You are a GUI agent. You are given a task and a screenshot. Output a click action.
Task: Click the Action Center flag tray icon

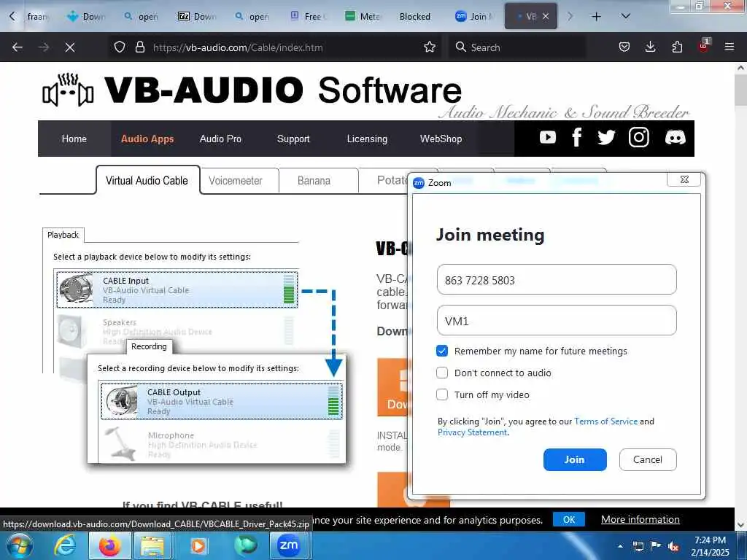(656, 546)
